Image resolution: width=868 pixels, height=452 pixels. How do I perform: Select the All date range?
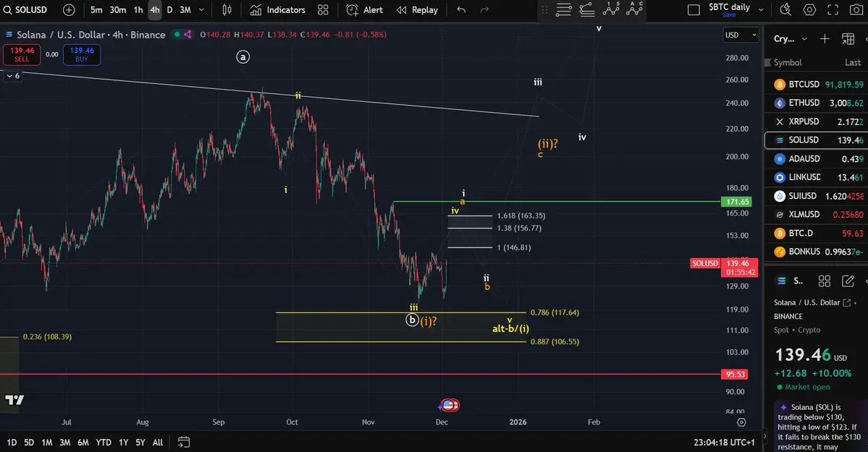pos(158,442)
